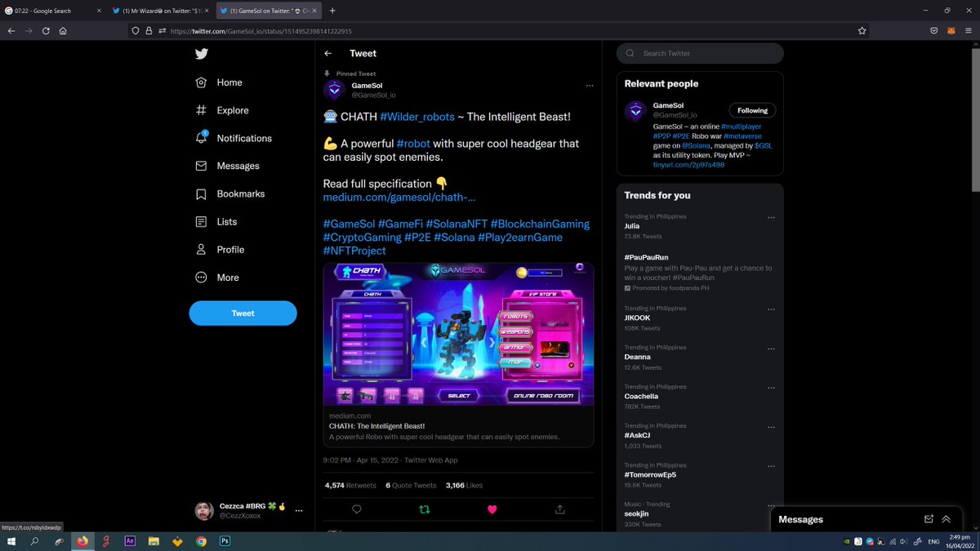Click the #robot hashtag

tap(413, 144)
